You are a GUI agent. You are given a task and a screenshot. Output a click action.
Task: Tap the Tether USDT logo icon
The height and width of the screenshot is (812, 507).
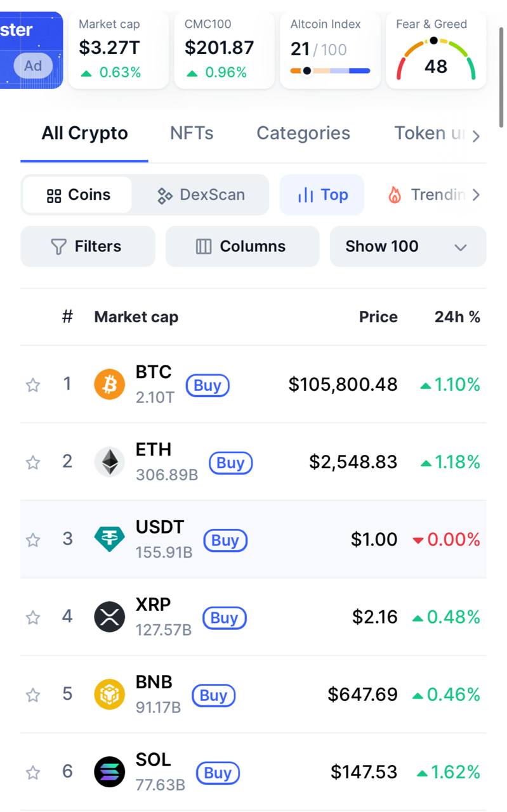click(x=110, y=539)
